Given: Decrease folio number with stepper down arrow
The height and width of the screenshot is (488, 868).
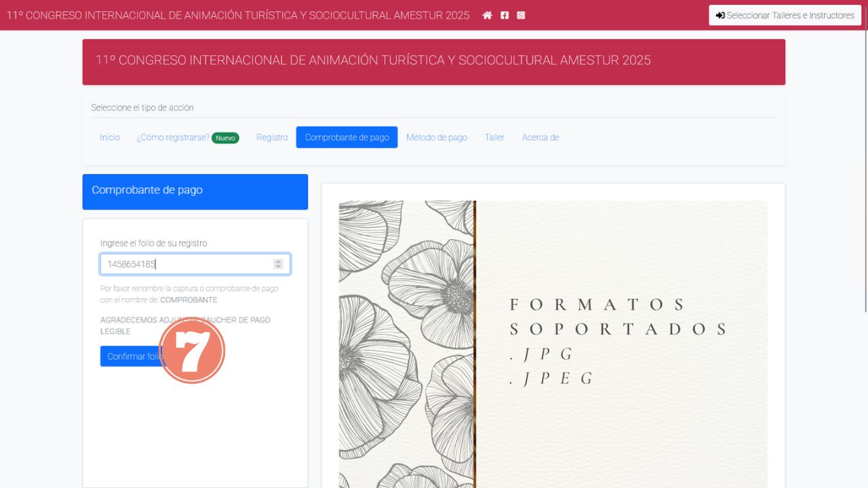Looking at the screenshot, I should click(278, 267).
